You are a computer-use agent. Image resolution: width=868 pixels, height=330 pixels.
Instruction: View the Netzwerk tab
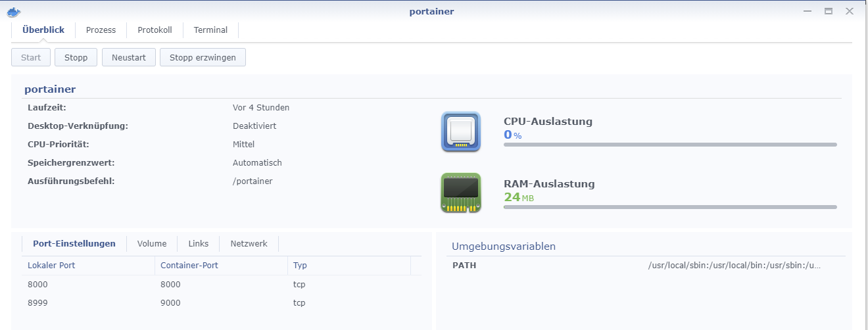249,243
